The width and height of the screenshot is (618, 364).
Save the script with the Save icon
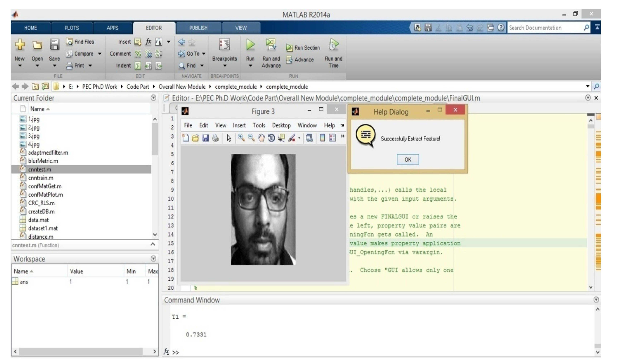tap(54, 45)
